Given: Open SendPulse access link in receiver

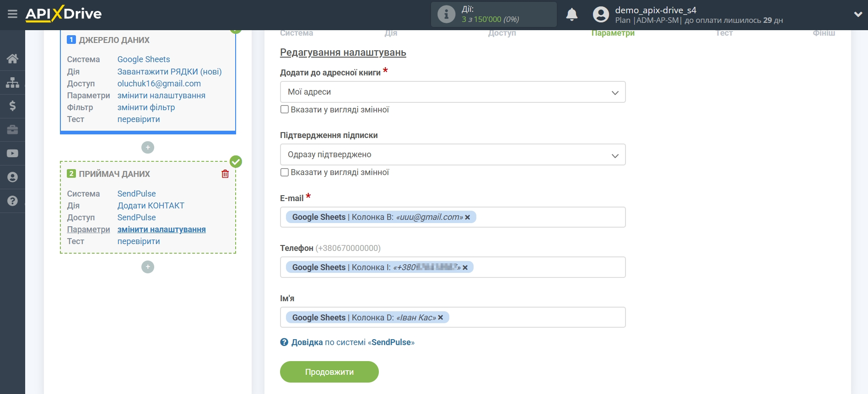Looking at the screenshot, I should pos(136,218).
